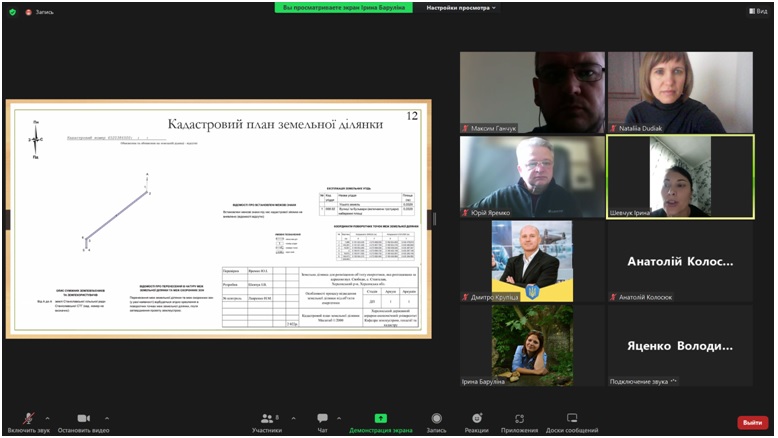Click the title block stamp table on slide

tap(320, 297)
